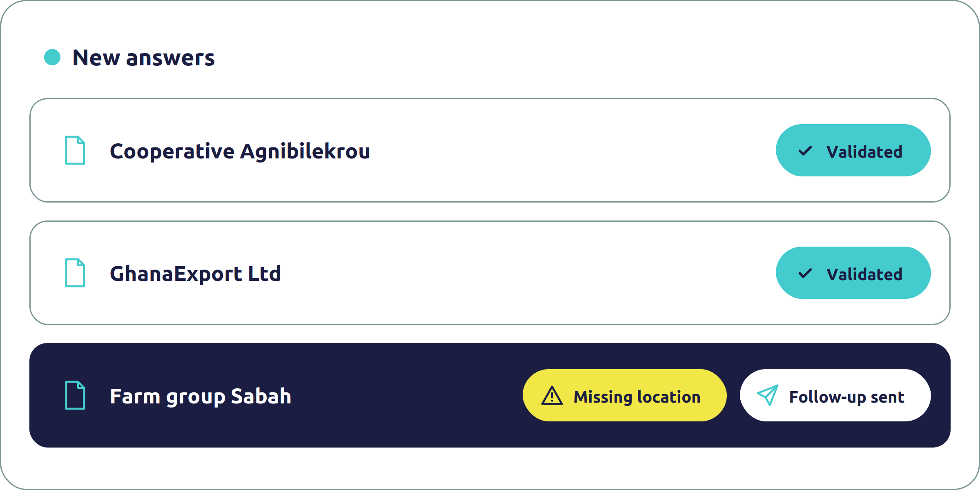Click the document icon beside GhanaExport Ltd

[75, 273]
